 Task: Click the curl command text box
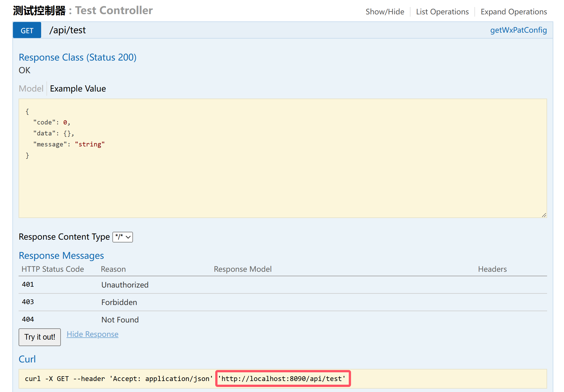[118, 379]
